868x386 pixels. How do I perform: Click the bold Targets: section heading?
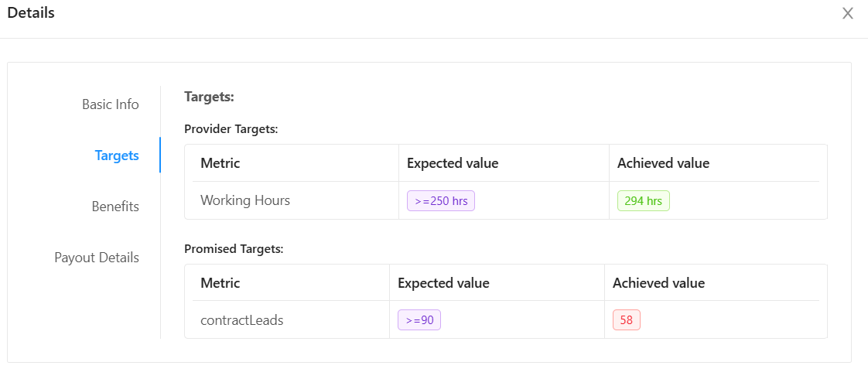pos(209,97)
